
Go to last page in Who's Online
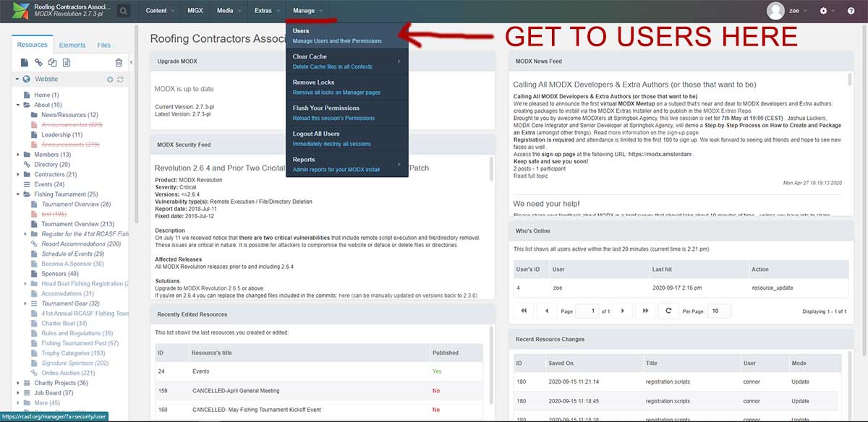(x=646, y=311)
